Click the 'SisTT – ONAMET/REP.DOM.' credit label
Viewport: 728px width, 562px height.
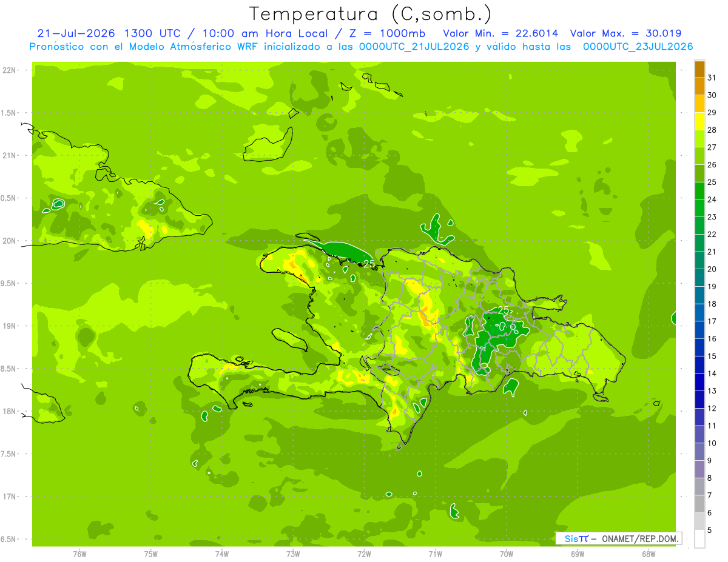pos(618,538)
